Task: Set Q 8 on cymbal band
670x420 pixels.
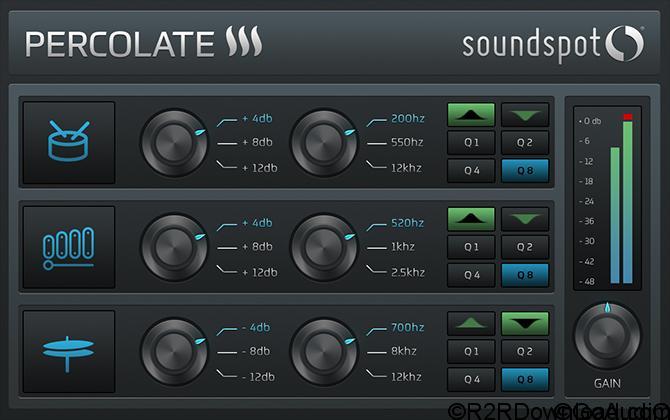Action: [525, 379]
